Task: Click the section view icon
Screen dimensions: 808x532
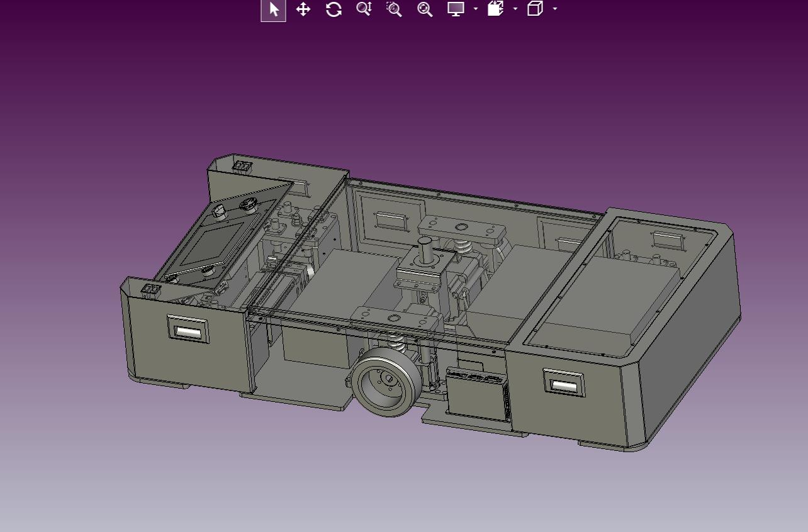Action: click(x=496, y=9)
